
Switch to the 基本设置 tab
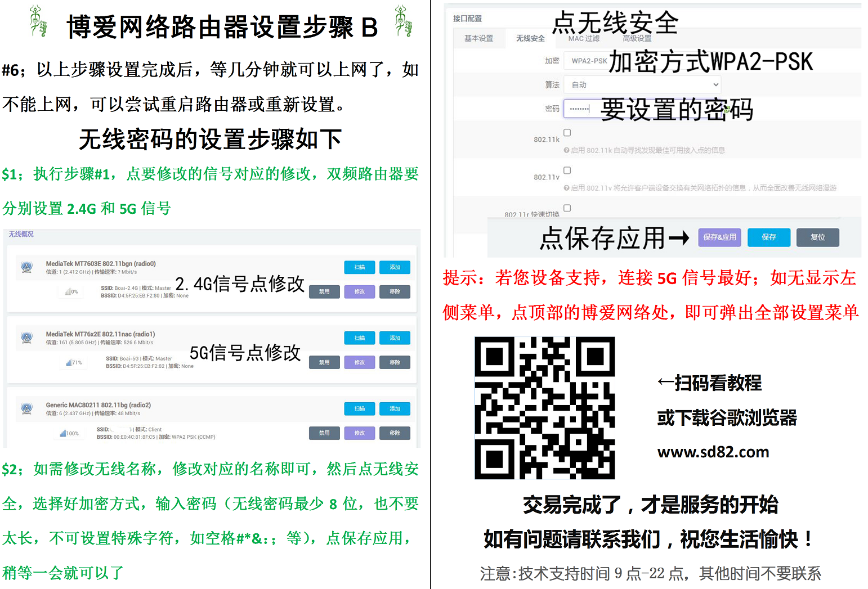[x=478, y=38]
